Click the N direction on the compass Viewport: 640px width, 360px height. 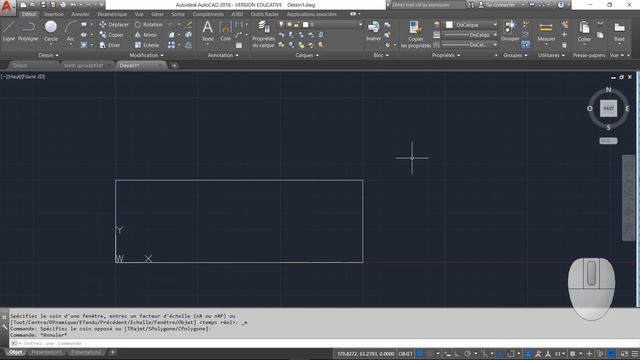609,89
